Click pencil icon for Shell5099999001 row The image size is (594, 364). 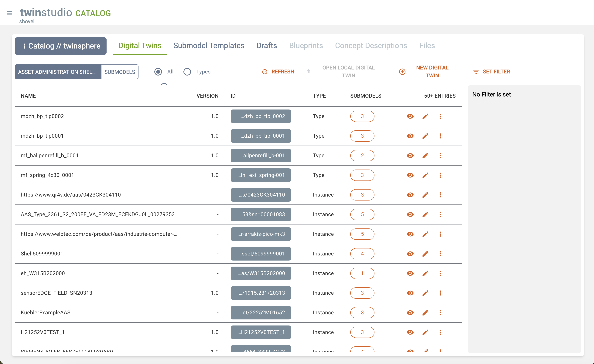[x=425, y=254]
